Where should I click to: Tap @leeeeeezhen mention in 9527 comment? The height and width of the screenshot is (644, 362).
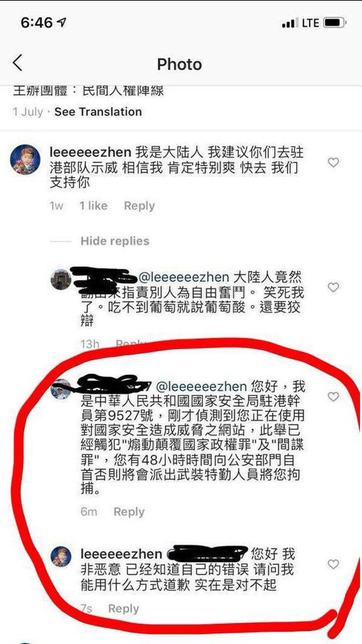tap(202, 386)
